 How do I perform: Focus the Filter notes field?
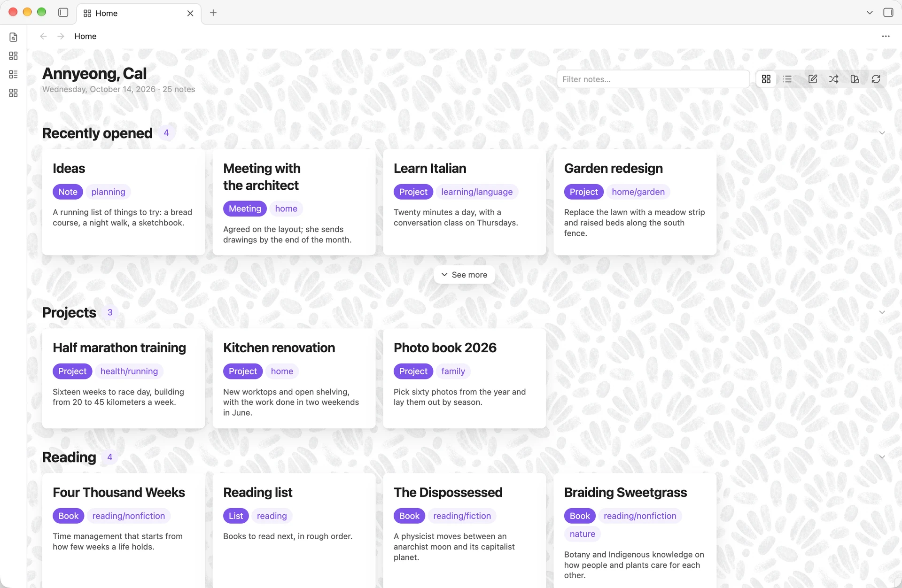pyautogui.click(x=653, y=79)
